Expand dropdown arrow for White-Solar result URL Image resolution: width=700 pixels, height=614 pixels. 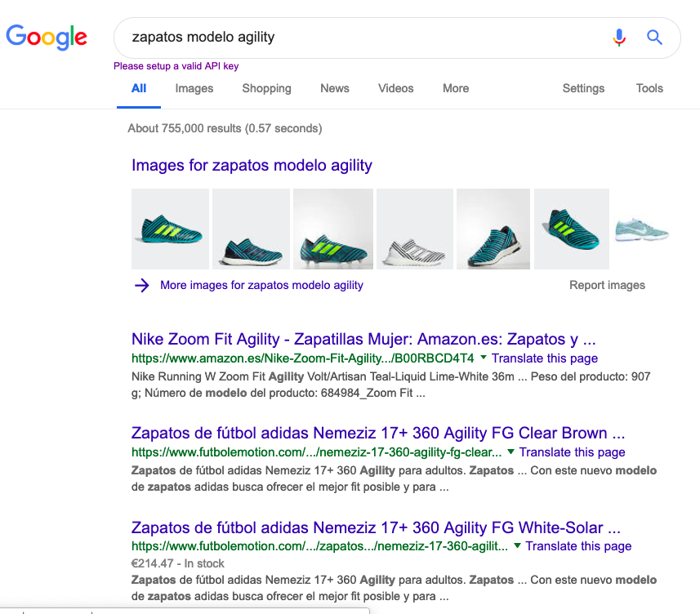pos(517,545)
